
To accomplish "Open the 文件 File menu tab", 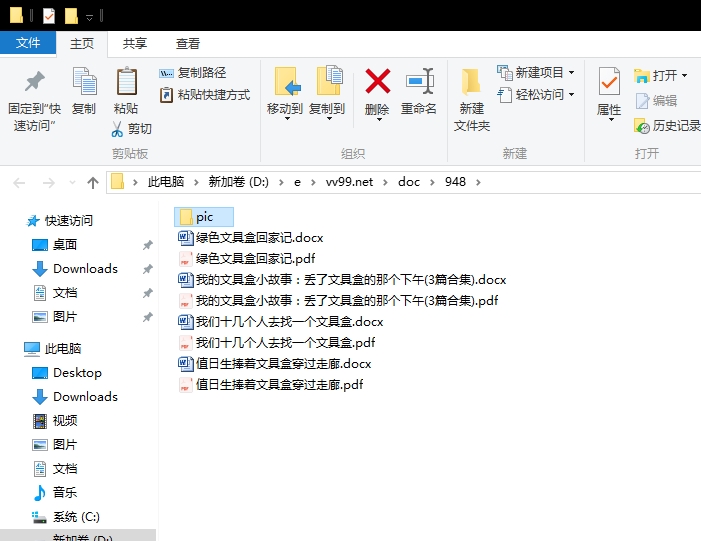I will [28, 43].
